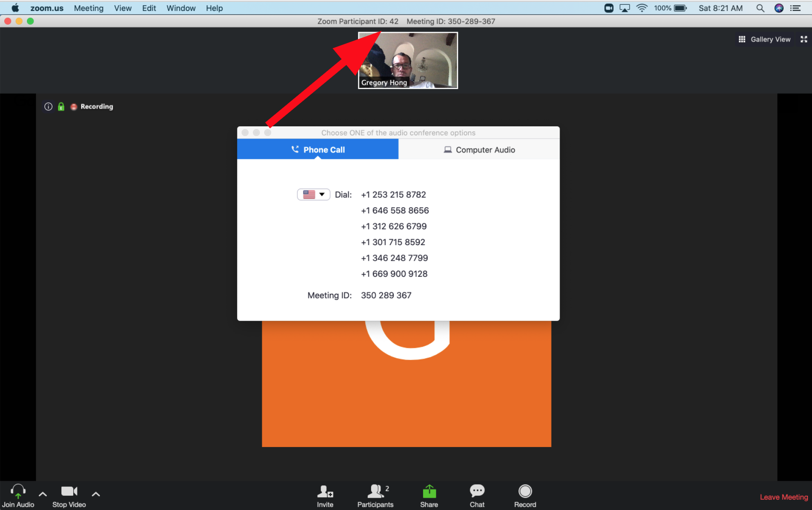Click dial number +1 301 715 8592
Screen dimensions: 812x510
coord(393,242)
